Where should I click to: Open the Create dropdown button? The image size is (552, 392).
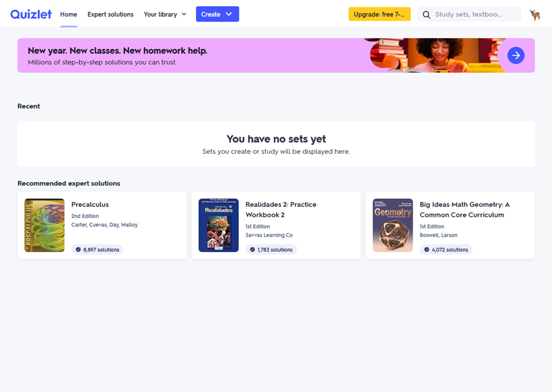(217, 14)
